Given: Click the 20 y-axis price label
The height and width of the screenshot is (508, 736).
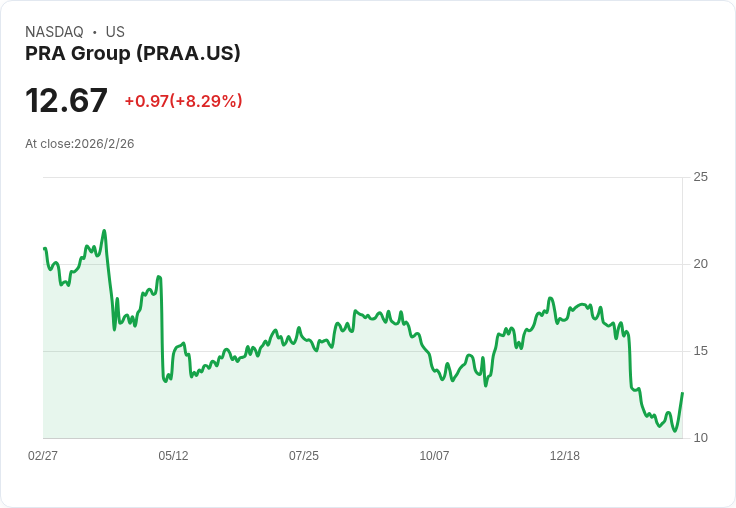Looking at the screenshot, I should click(x=700, y=264).
